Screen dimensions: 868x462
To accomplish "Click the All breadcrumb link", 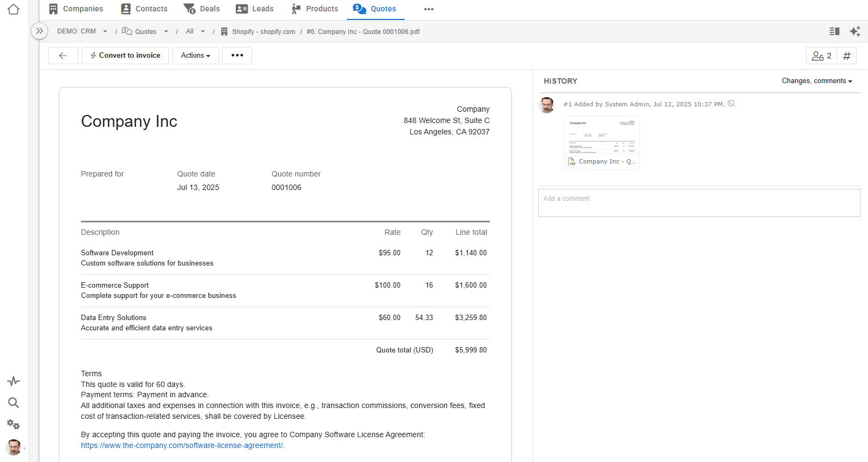I will tap(190, 32).
